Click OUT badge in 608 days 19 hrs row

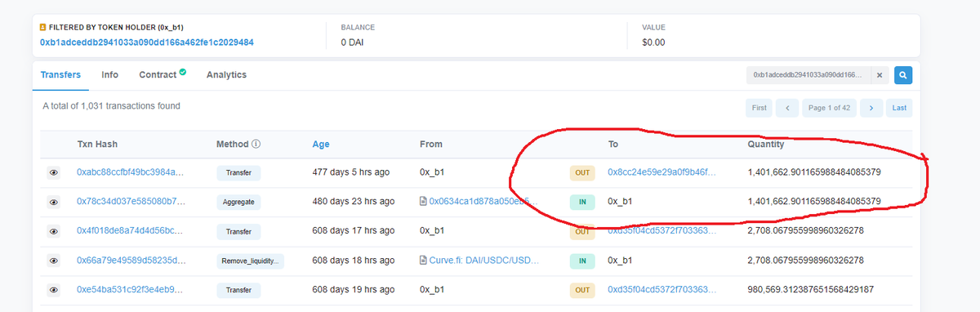(582, 290)
